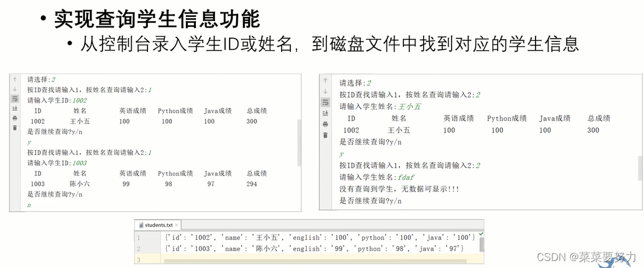This screenshot has height=268, width=644.
Task: Click '请输入学生ID:1002' line in left console
Action: [x=57, y=100]
